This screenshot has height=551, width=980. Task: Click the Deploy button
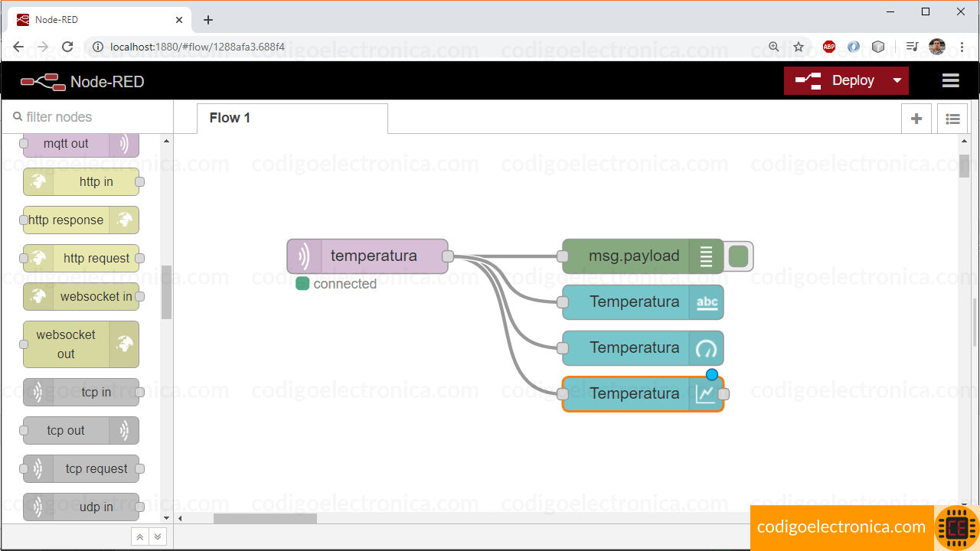tap(834, 80)
